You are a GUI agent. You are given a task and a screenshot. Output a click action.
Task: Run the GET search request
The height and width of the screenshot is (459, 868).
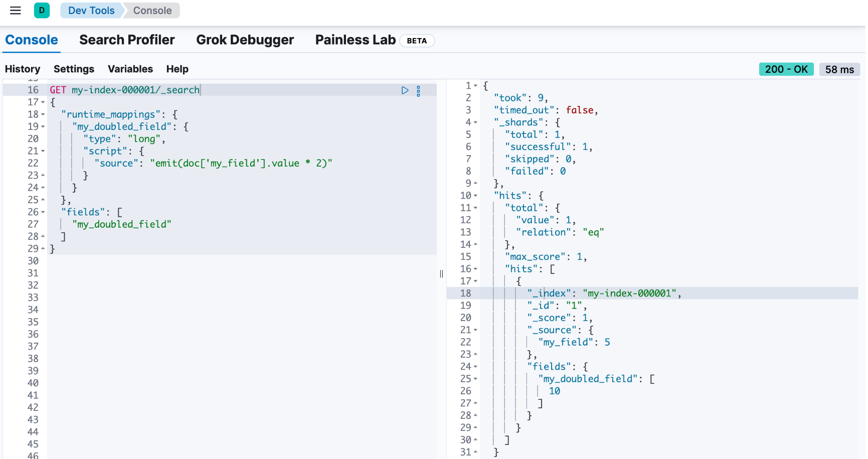tap(405, 90)
